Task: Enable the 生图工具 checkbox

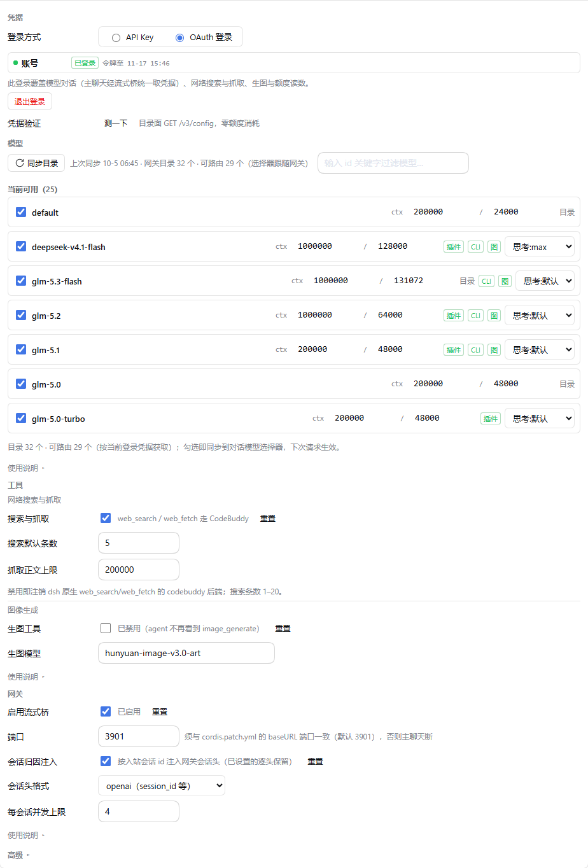Action: coord(106,628)
